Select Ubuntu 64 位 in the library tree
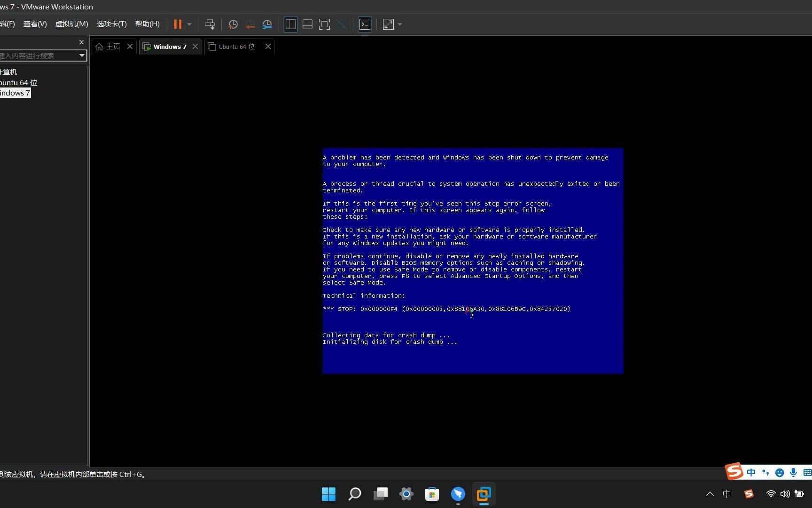Image resolution: width=812 pixels, height=508 pixels. tap(18, 82)
